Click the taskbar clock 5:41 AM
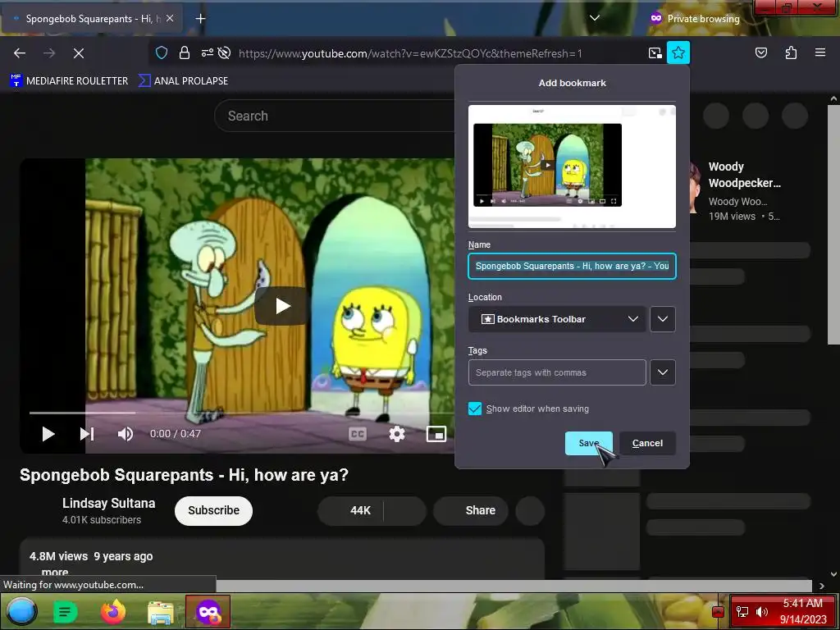The width and height of the screenshot is (840, 630). pyautogui.click(x=802, y=604)
